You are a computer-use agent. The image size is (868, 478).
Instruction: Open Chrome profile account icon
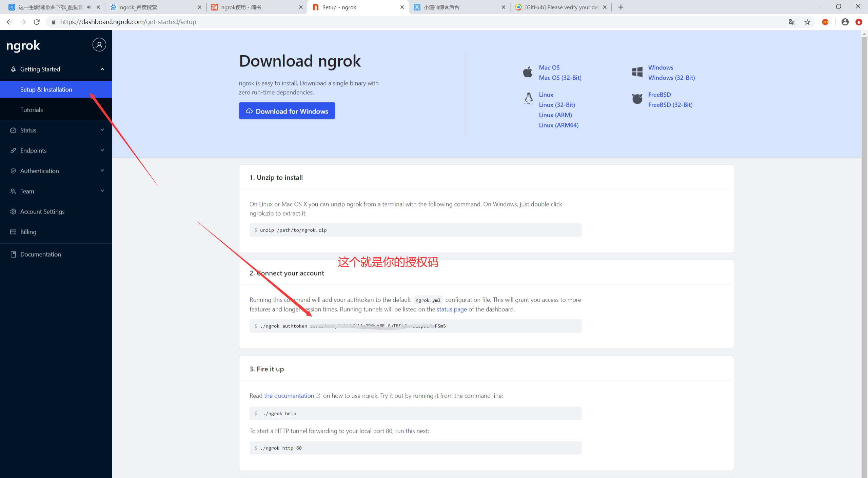(845, 22)
